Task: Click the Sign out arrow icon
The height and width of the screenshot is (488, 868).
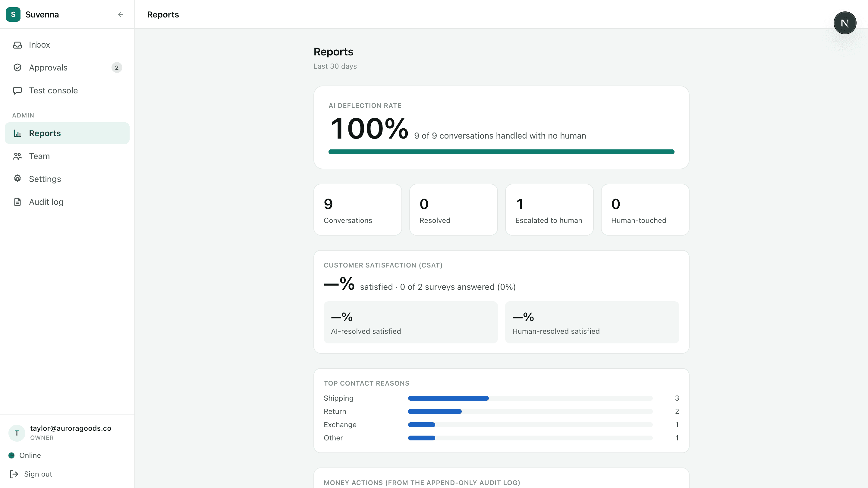Action: (x=14, y=474)
